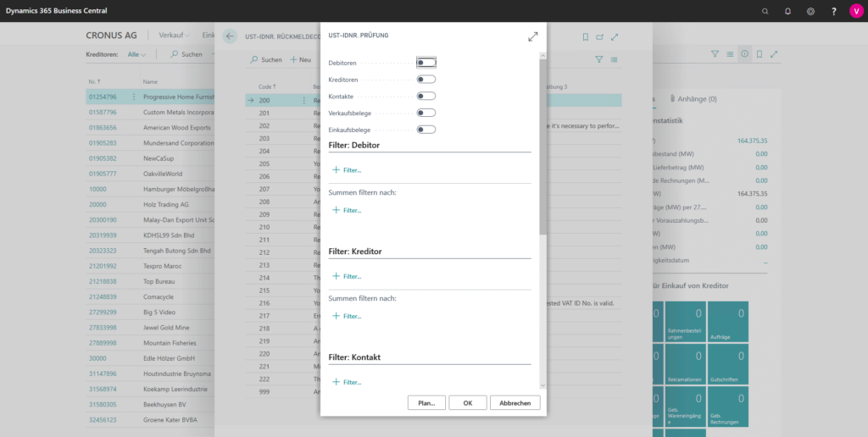Click the dialog scrollbar up arrow
This screenshot has width=868, height=437.
(x=542, y=55)
